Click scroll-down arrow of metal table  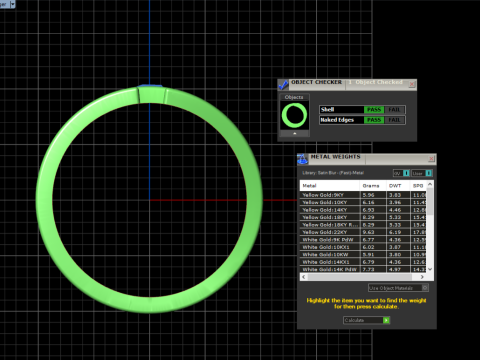pyautogui.click(x=430, y=269)
